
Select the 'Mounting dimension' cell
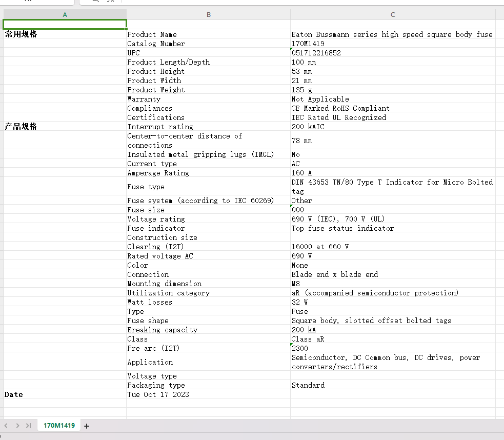tap(208, 284)
